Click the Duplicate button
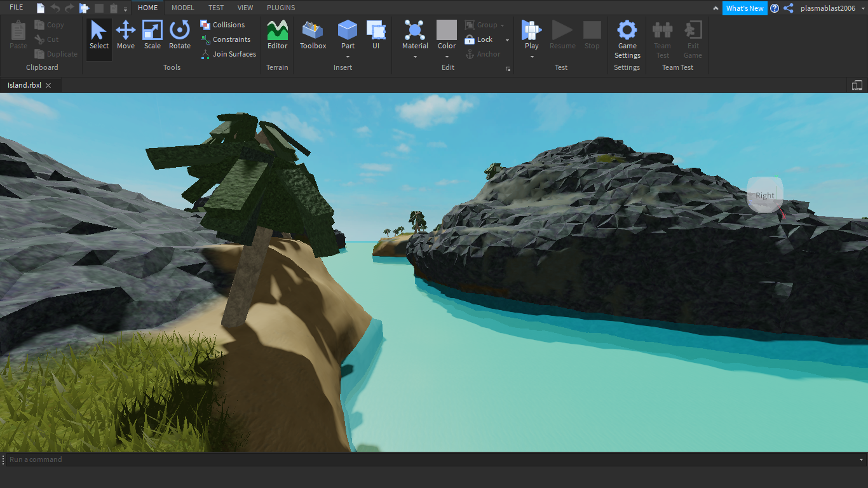The height and width of the screenshot is (488, 868). click(x=56, y=54)
